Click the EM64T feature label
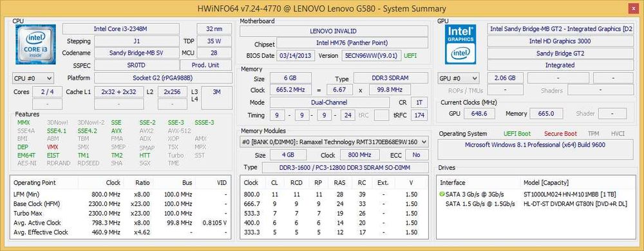 coord(26,156)
